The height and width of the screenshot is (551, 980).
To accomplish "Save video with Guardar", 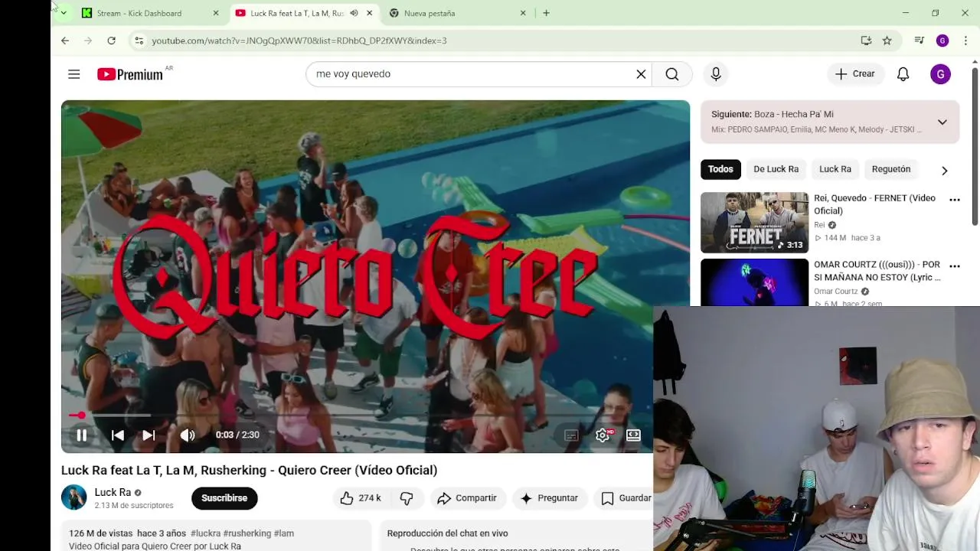I will tap(626, 498).
